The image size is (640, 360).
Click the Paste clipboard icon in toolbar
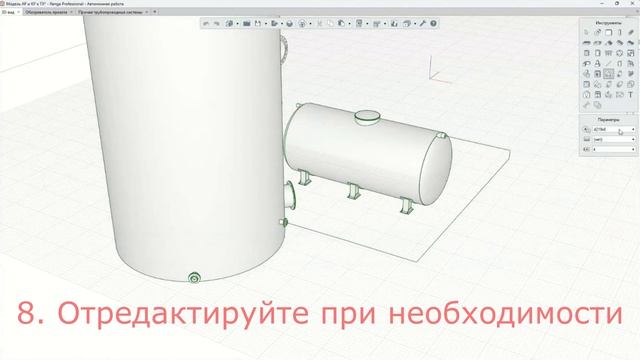tap(340, 24)
